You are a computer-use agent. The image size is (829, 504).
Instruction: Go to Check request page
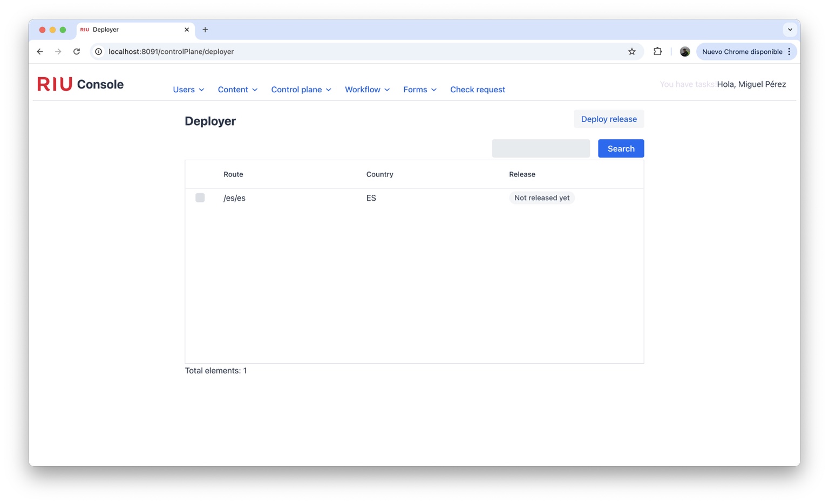pyautogui.click(x=477, y=90)
